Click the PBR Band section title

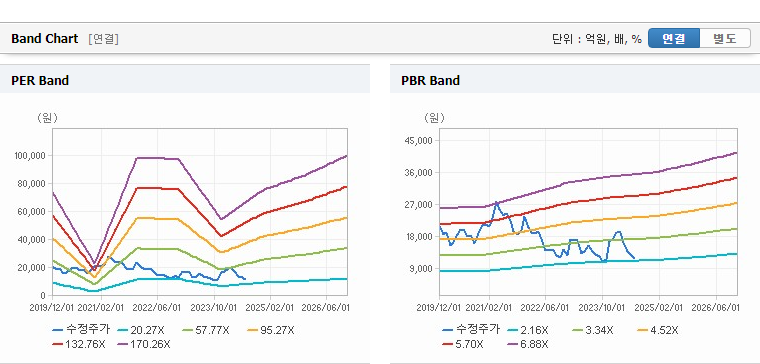430,80
